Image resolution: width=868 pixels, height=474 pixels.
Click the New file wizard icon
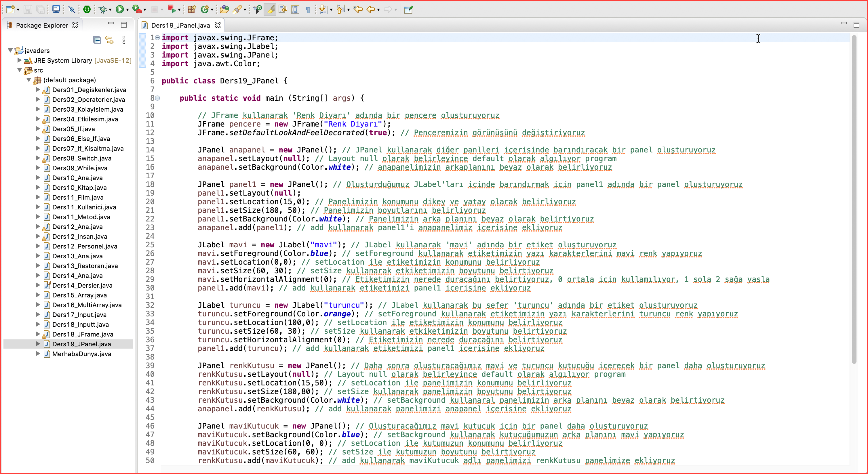pyautogui.click(x=10, y=9)
